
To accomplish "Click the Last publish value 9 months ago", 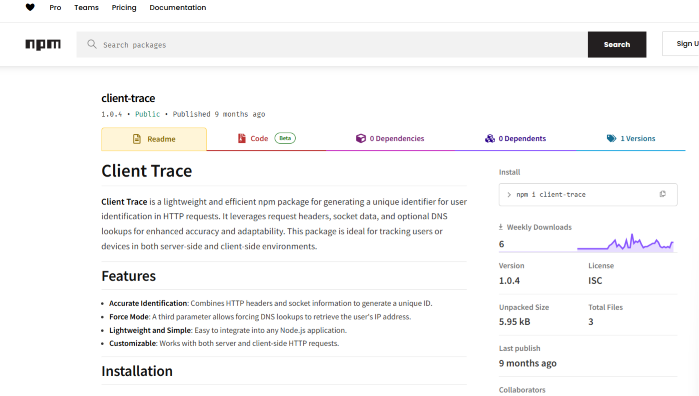I will pos(527,363).
